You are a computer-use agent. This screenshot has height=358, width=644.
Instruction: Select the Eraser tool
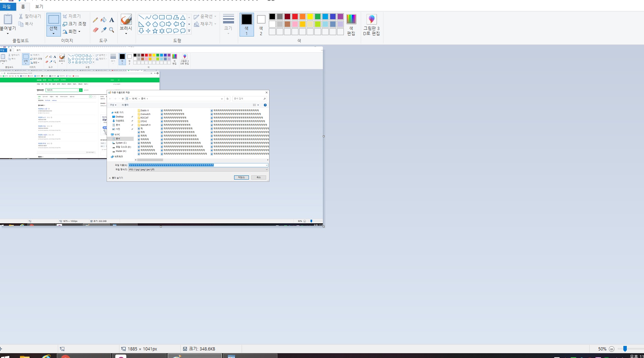95,30
